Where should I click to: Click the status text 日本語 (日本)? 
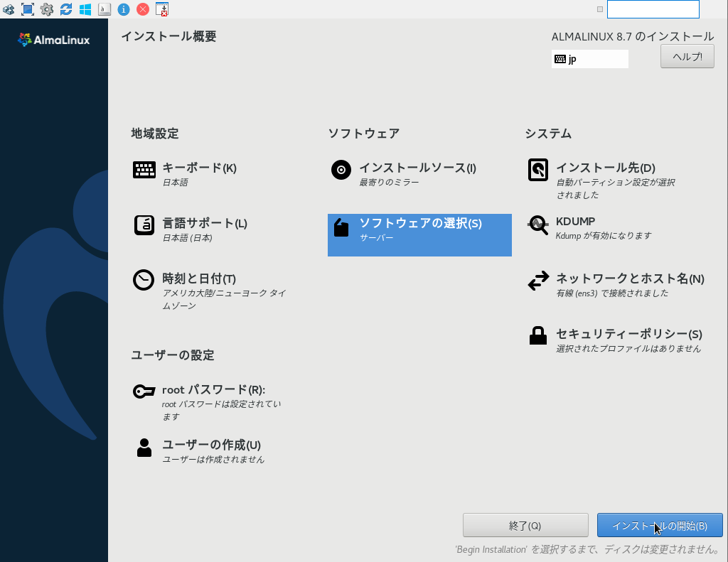click(x=188, y=238)
